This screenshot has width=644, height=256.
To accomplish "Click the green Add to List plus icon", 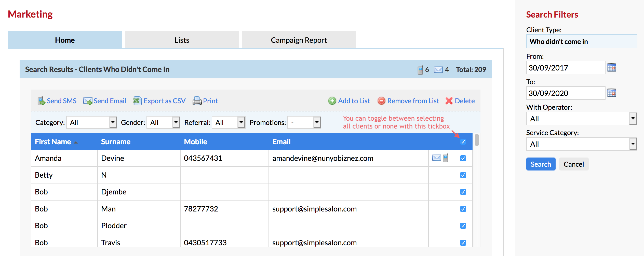I will click(332, 101).
